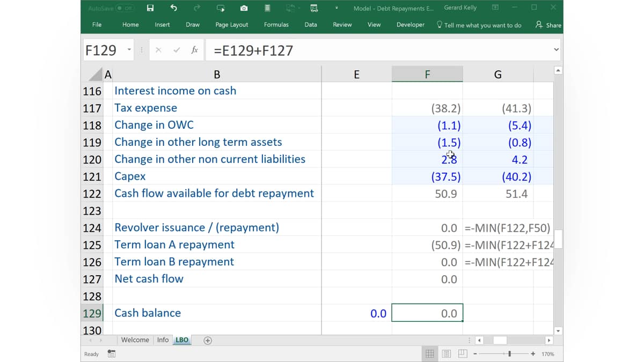Select the LBO sheet tab
This screenshot has width=644, height=362.
(x=182, y=340)
